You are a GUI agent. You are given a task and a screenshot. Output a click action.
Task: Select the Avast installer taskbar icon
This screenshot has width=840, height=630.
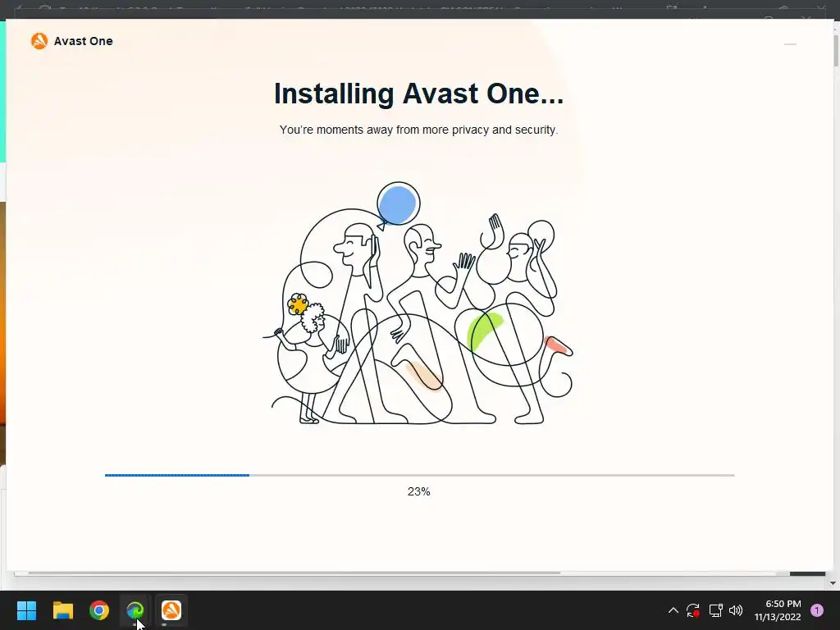[171, 610]
